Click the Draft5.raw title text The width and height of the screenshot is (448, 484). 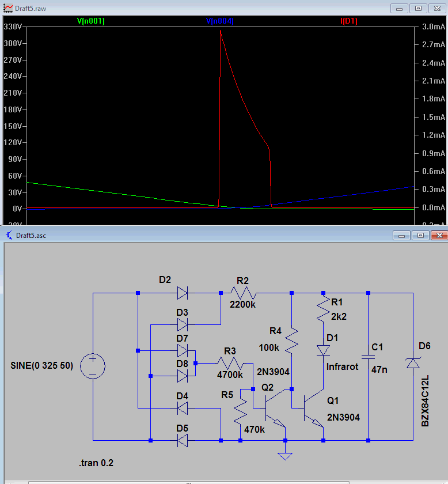(31, 9)
